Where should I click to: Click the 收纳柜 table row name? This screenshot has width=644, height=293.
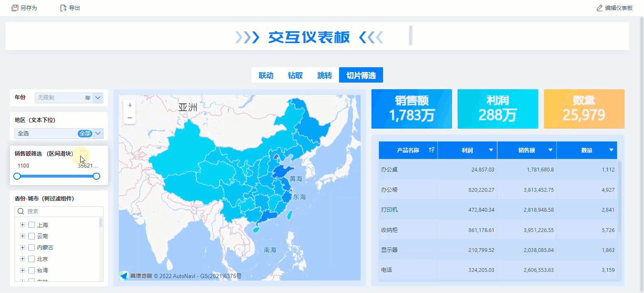tap(389, 230)
